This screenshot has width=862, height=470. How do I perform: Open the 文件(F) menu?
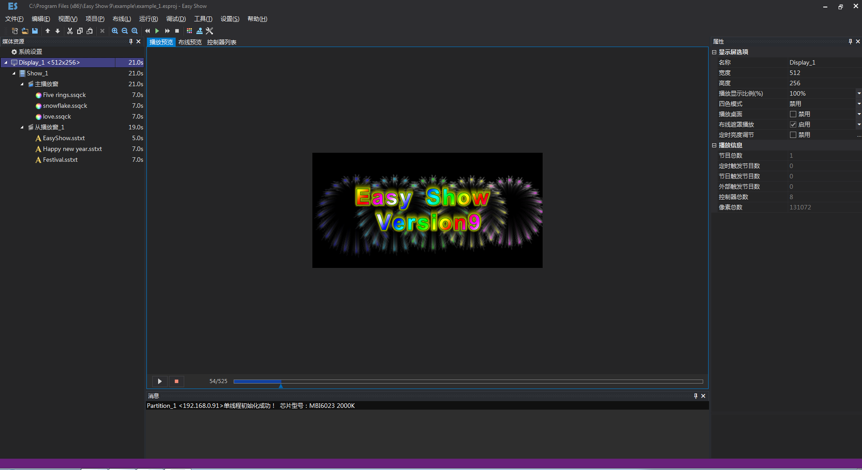pos(14,19)
